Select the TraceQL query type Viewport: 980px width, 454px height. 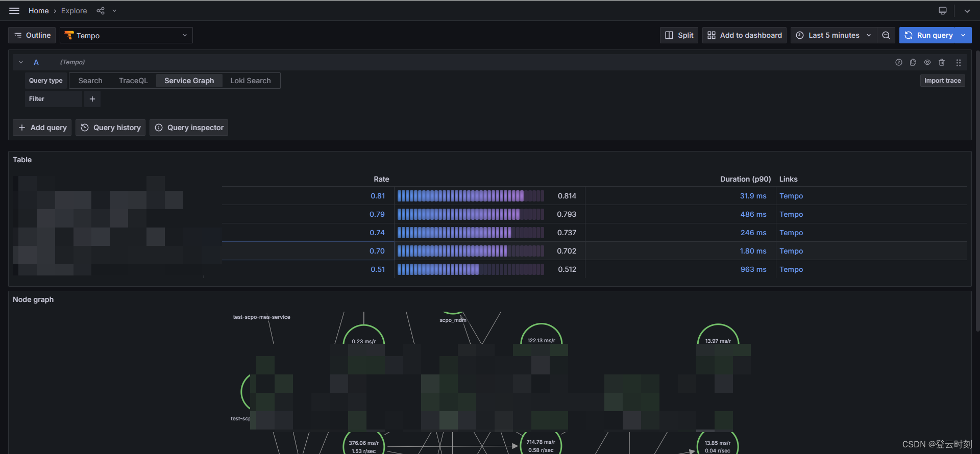coord(133,81)
